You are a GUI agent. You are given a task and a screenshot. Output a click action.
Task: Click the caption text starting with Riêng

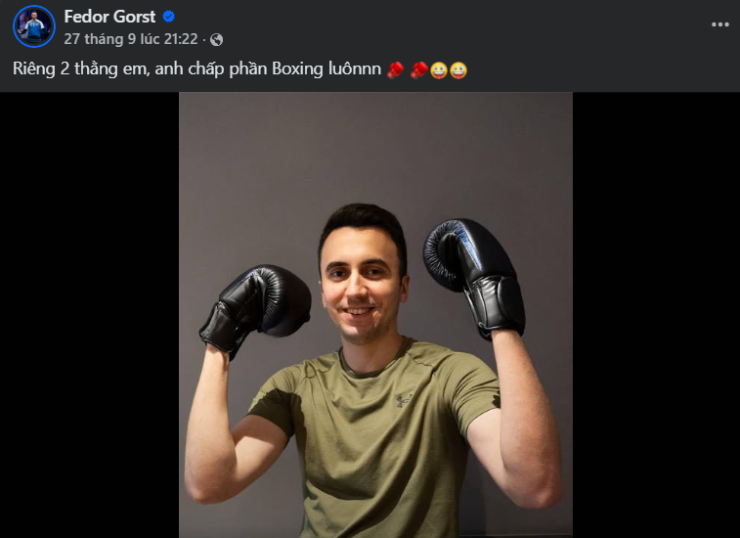197,69
